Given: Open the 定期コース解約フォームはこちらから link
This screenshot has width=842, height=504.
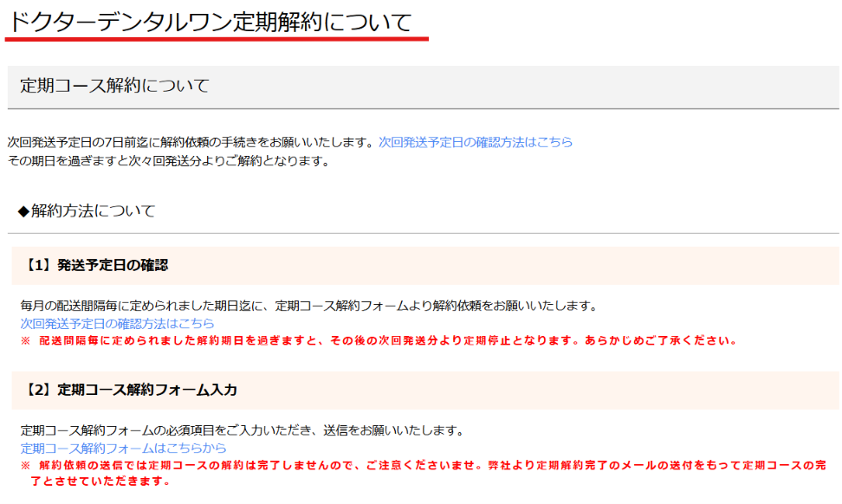Looking at the screenshot, I should point(124,448).
